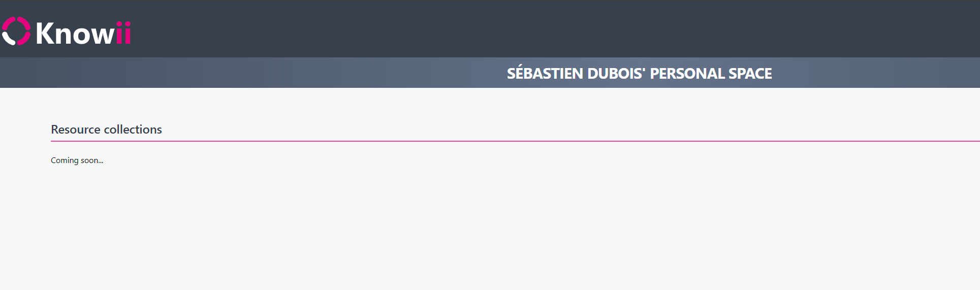Click the word "soon..." in the placeholder text
The image size is (980, 290).
click(92, 160)
